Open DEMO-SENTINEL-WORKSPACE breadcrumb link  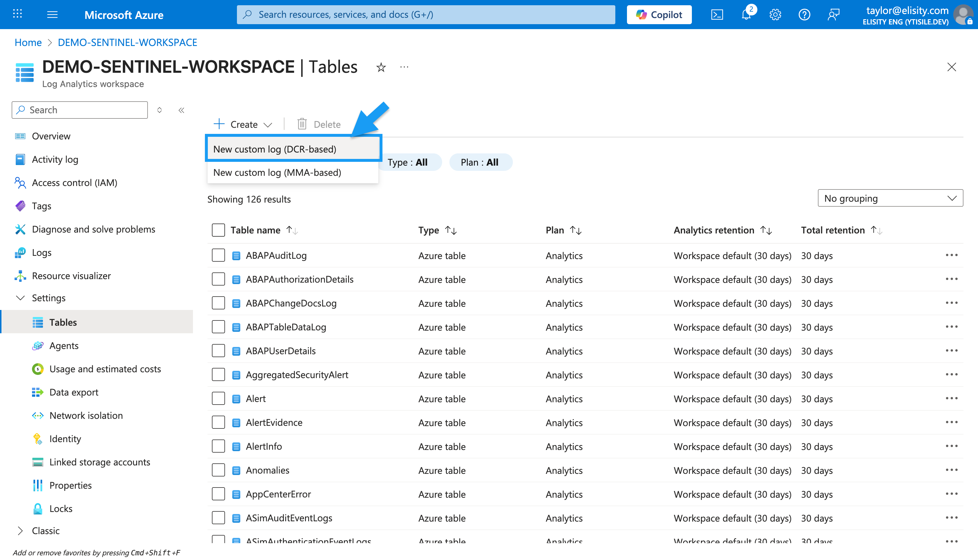[x=127, y=42]
